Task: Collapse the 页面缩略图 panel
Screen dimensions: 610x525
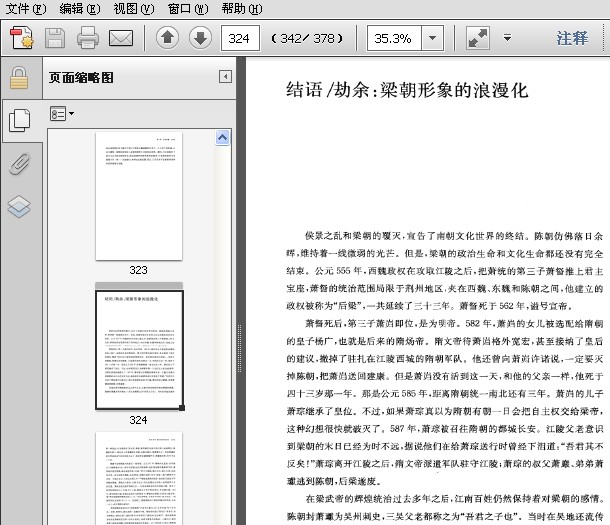Action: (x=225, y=77)
